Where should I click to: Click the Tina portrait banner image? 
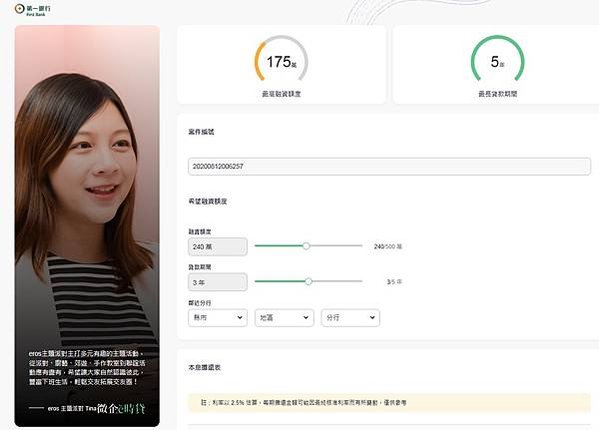87,226
